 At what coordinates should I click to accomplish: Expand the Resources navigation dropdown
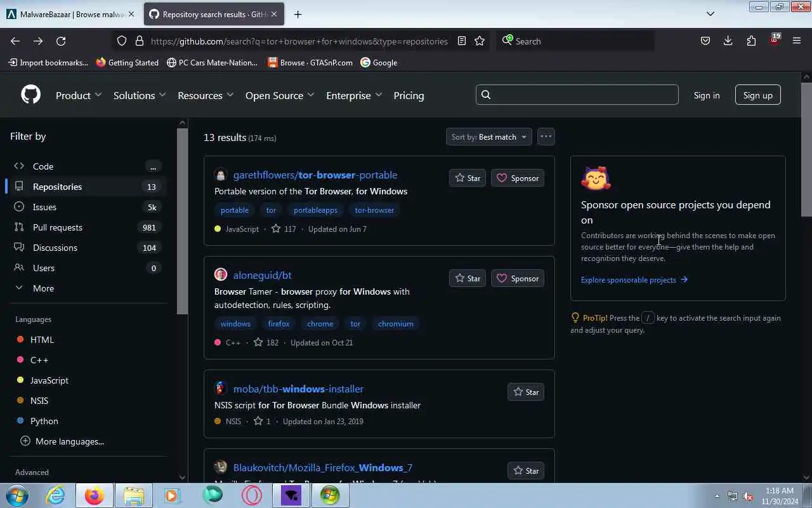click(x=206, y=95)
